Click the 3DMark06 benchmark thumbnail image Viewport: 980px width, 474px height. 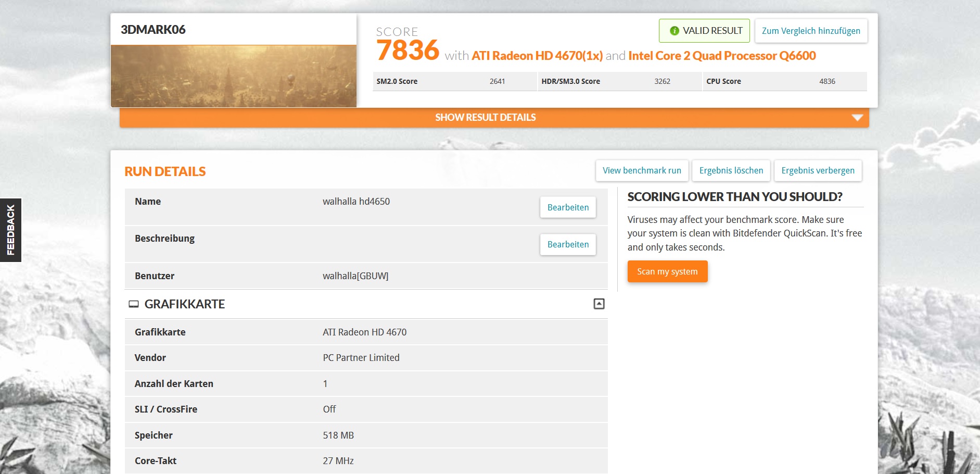click(x=234, y=76)
